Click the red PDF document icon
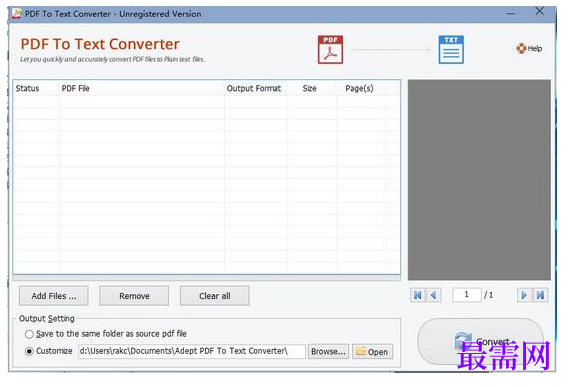569x387 pixels. click(330, 50)
